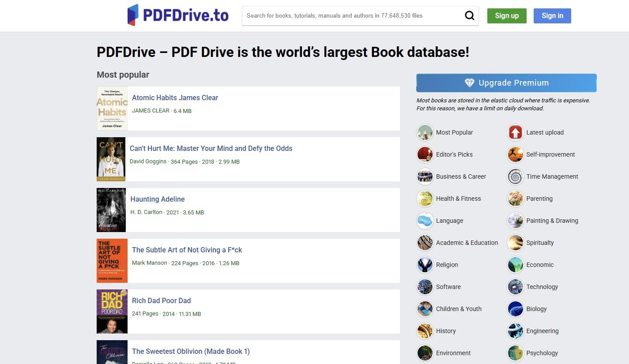Open the Religion category icon

tap(425, 265)
